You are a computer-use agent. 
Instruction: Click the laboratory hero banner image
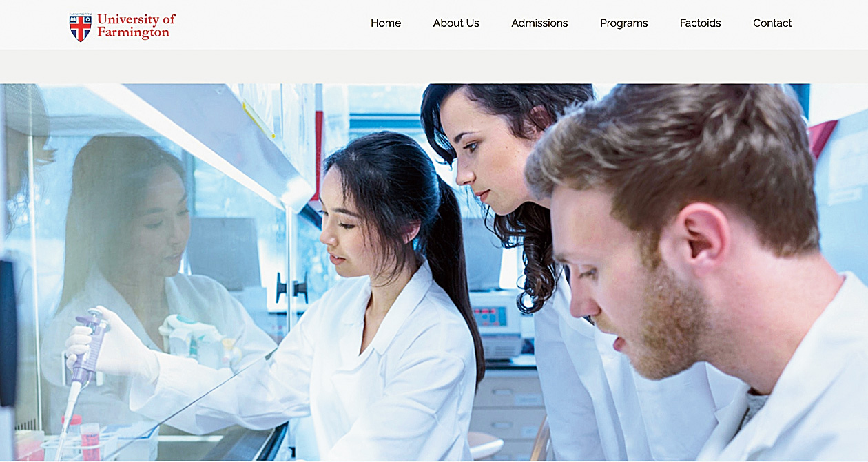(434, 273)
